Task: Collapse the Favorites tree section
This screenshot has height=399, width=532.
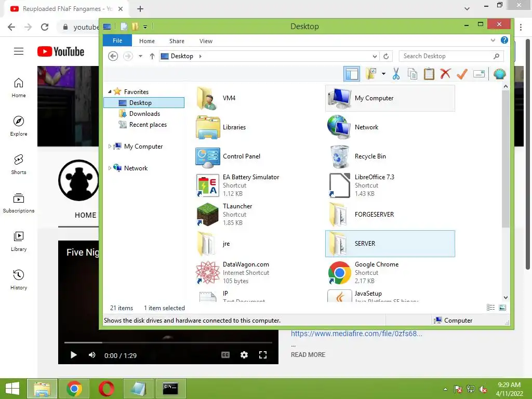Action: (x=110, y=91)
